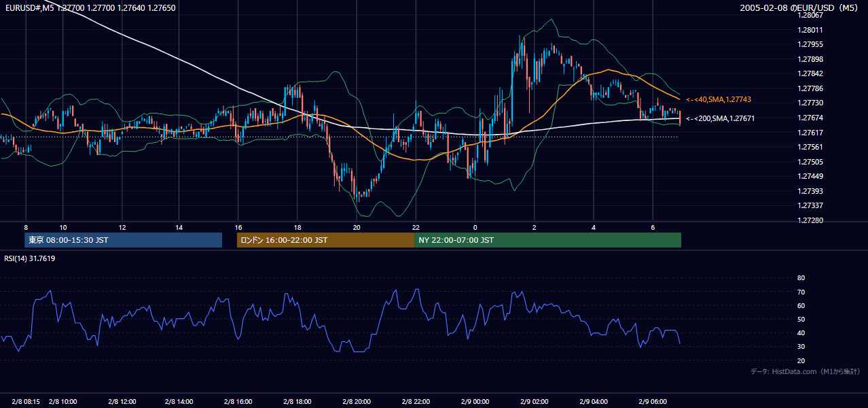Click price level 1.27393 on the axis
Screen dimensions: 868x408
click(810, 191)
